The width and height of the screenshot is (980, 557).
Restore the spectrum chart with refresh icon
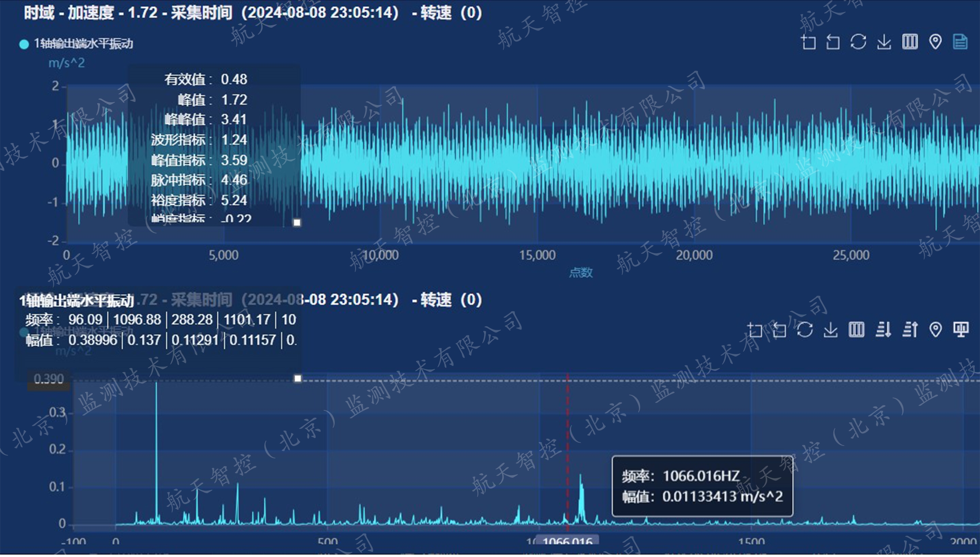805,330
